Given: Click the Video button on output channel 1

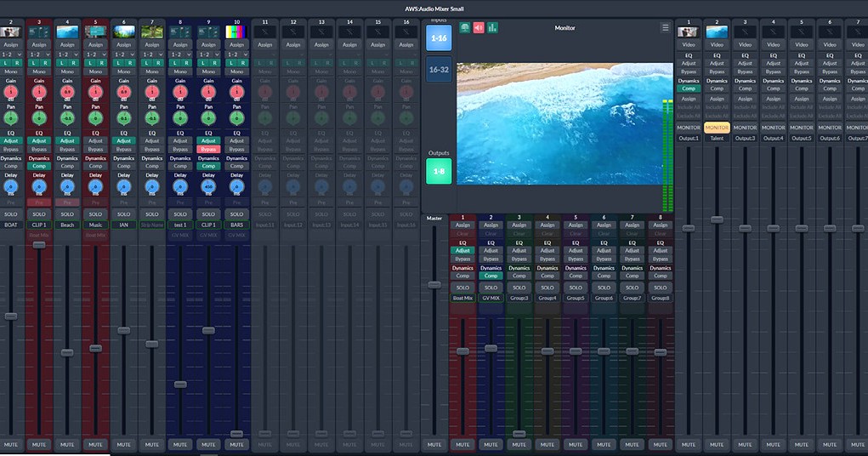Looking at the screenshot, I should click(x=689, y=45).
